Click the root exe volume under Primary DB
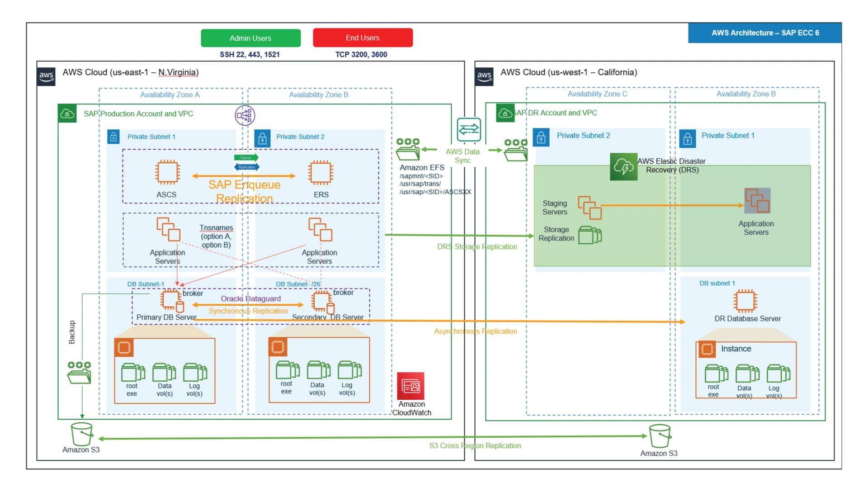868x492 pixels. point(133,372)
